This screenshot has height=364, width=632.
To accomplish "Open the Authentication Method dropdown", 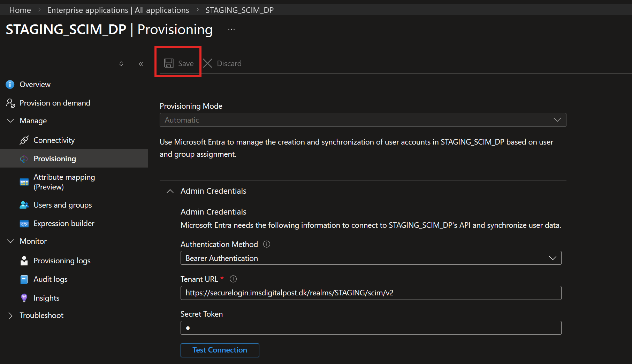I will (371, 258).
